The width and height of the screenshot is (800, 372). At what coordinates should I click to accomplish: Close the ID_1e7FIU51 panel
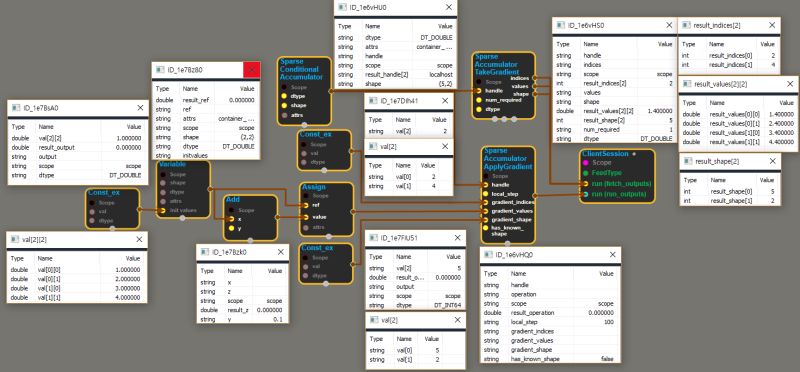coord(457,238)
